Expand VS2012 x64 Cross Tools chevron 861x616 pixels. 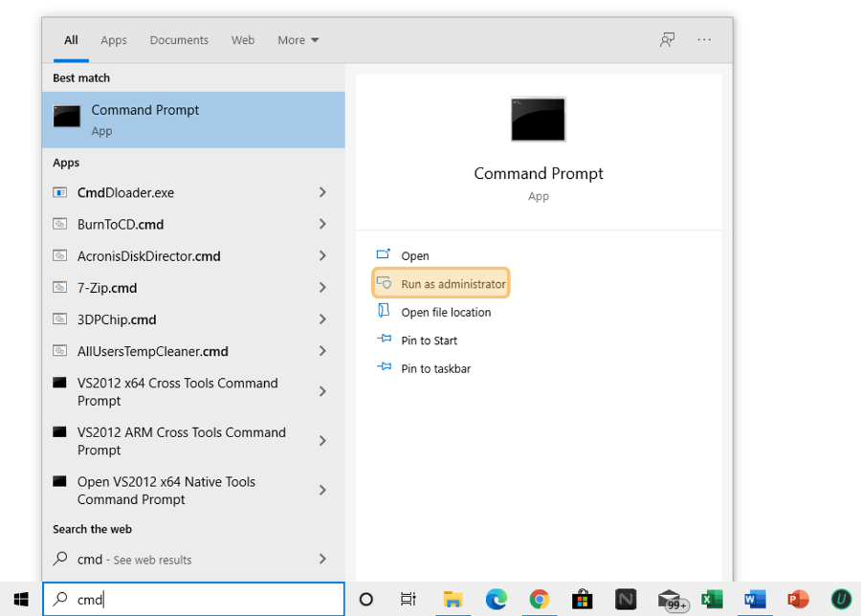click(x=323, y=391)
